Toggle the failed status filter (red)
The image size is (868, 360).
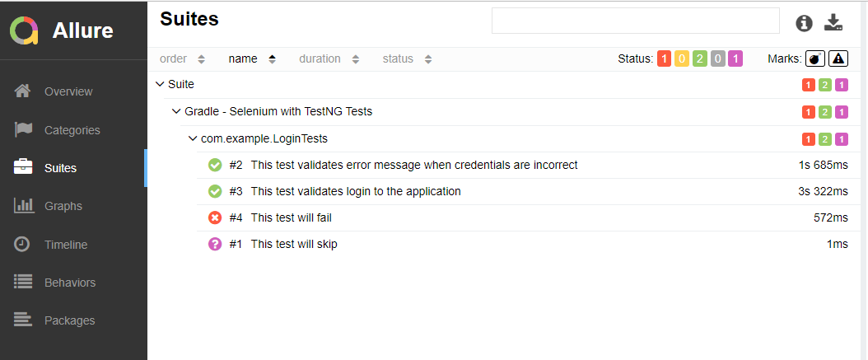point(665,58)
